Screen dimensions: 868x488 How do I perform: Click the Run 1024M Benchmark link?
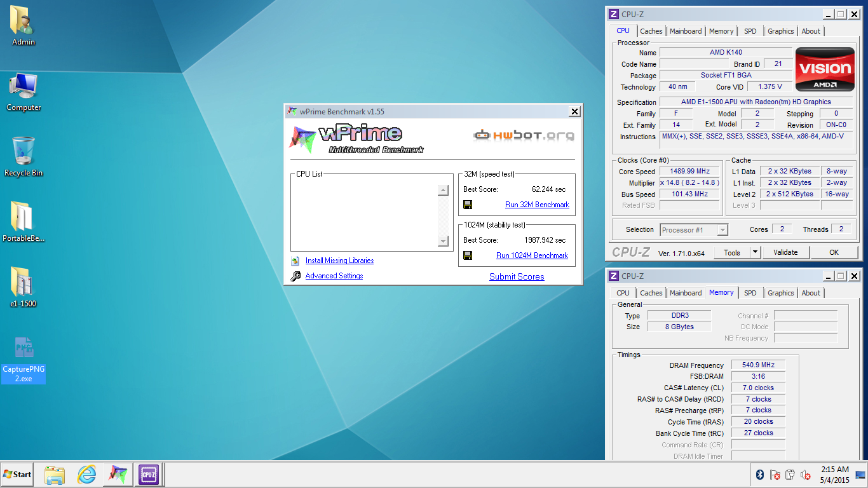point(532,255)
